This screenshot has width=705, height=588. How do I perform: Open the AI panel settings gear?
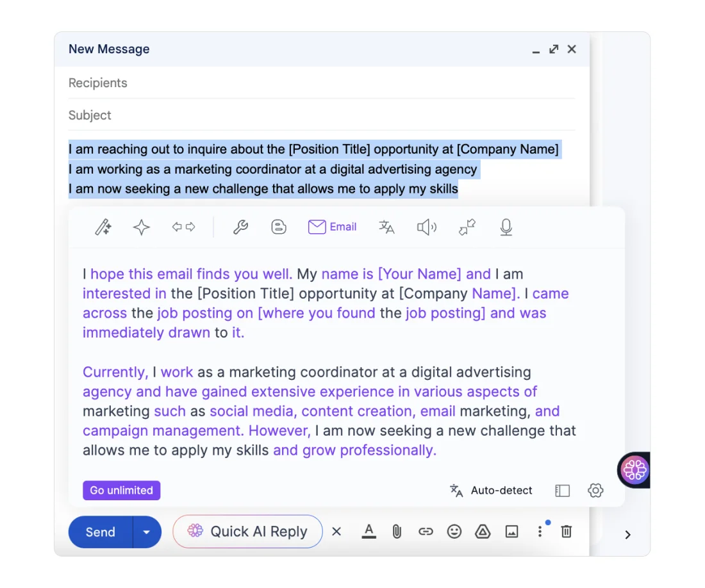[x=595, y=491]
